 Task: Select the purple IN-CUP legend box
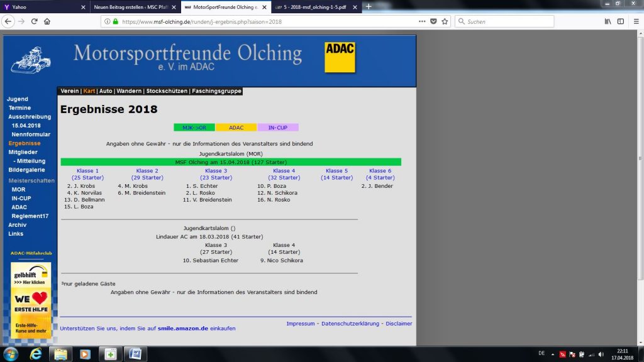click(278, 128)
